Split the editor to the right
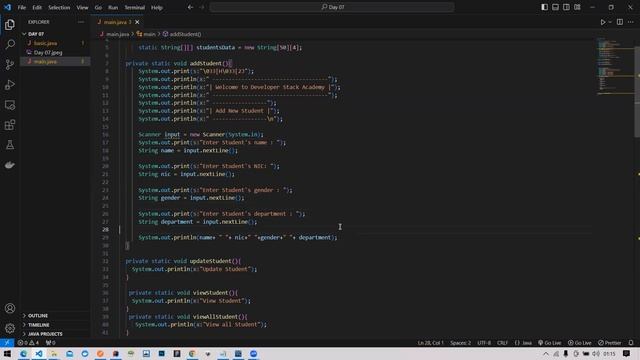 [620, 22]
